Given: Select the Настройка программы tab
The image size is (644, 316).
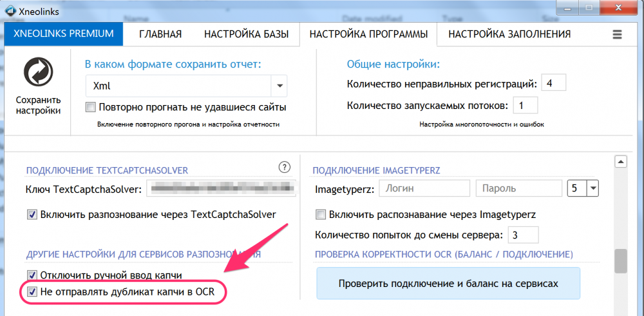Looking at the screenshot, I should [368, 34].
